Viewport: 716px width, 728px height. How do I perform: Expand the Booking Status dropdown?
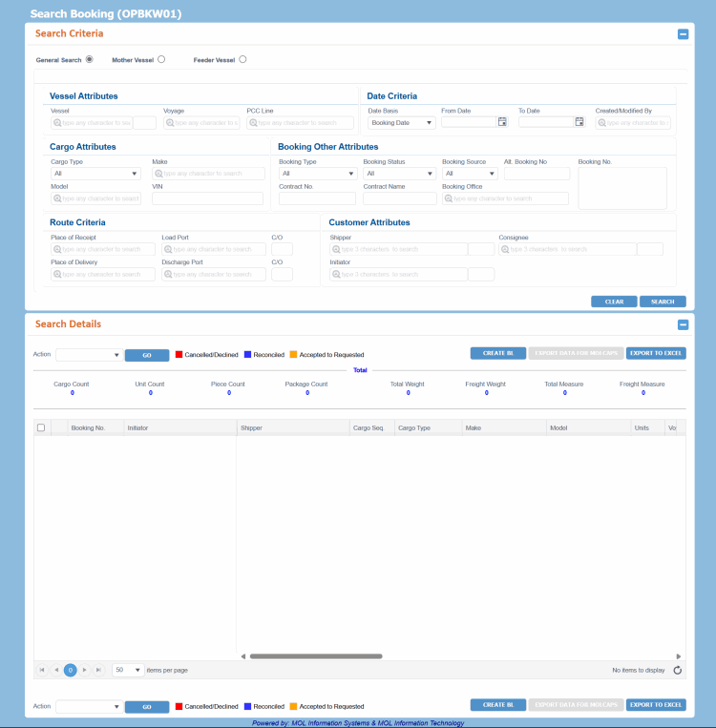point(397,174)
